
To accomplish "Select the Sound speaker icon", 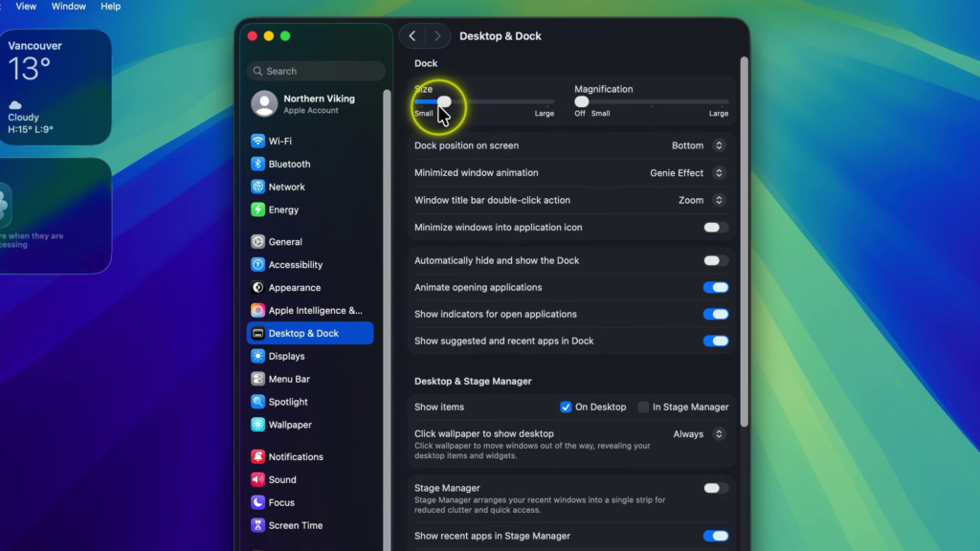I will (257, 480).
